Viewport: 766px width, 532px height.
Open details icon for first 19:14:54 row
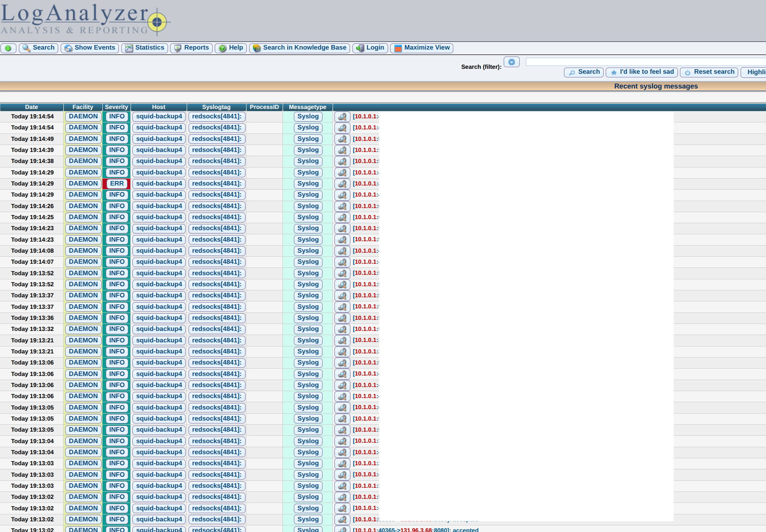point(343,117)
